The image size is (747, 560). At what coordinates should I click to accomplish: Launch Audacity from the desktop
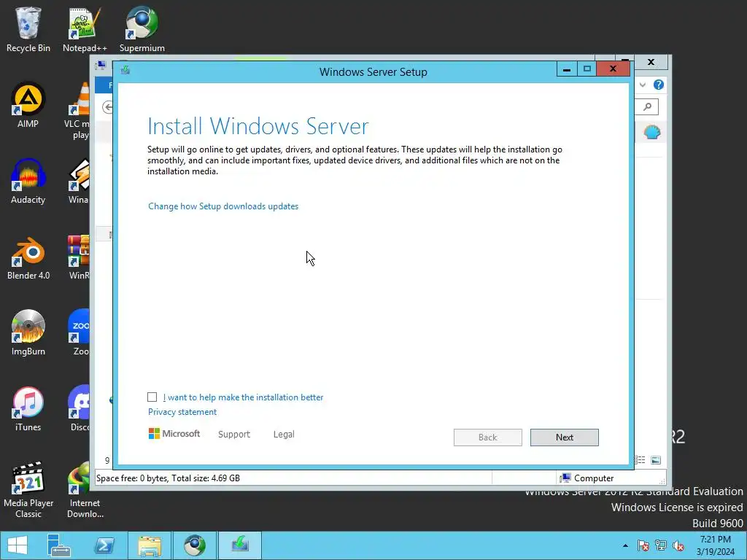28,181
